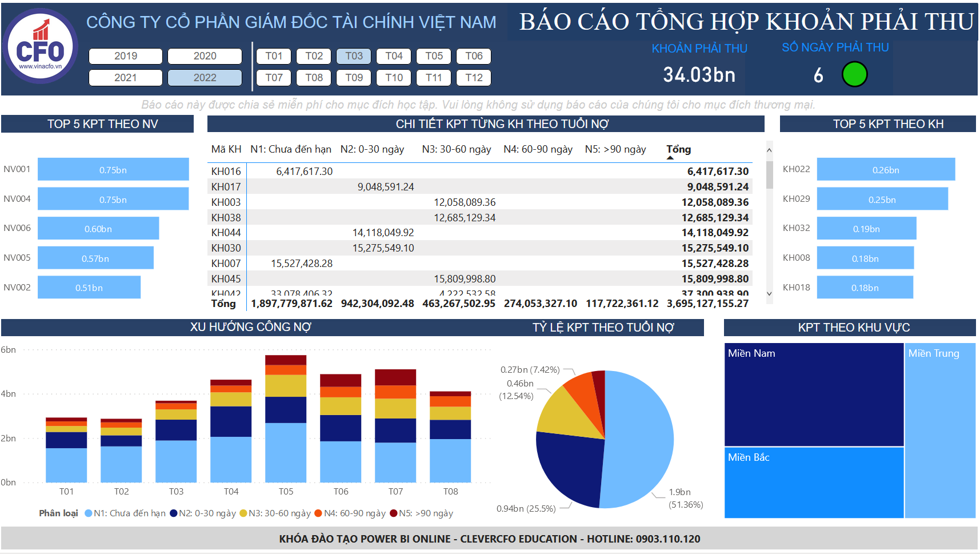Screen dimensions: 980x554
Task: Select month T06 slicer button
Action: click(474, 56)
